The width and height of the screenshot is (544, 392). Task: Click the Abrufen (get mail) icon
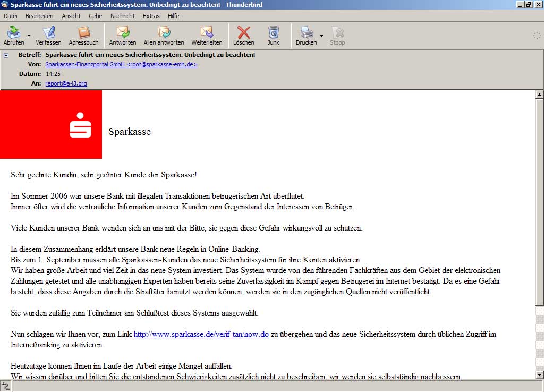coord(14,32)
